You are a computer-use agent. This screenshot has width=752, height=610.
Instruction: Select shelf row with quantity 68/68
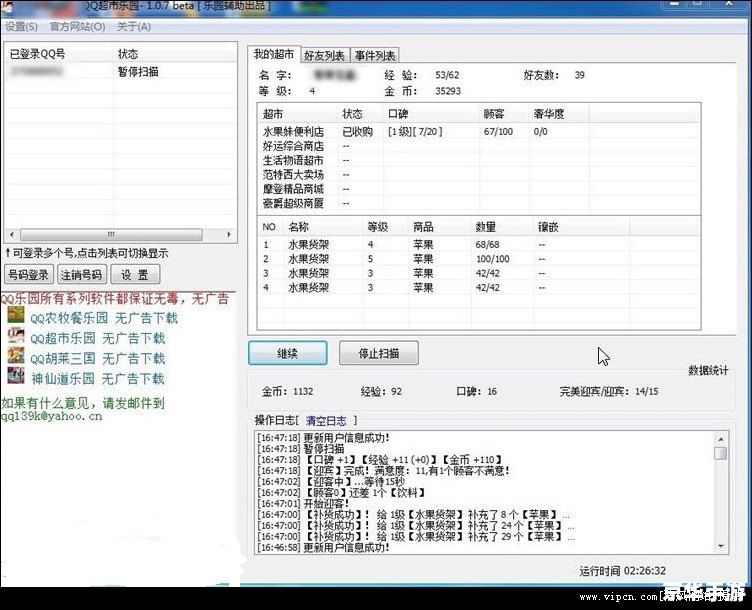coord(478,245)
